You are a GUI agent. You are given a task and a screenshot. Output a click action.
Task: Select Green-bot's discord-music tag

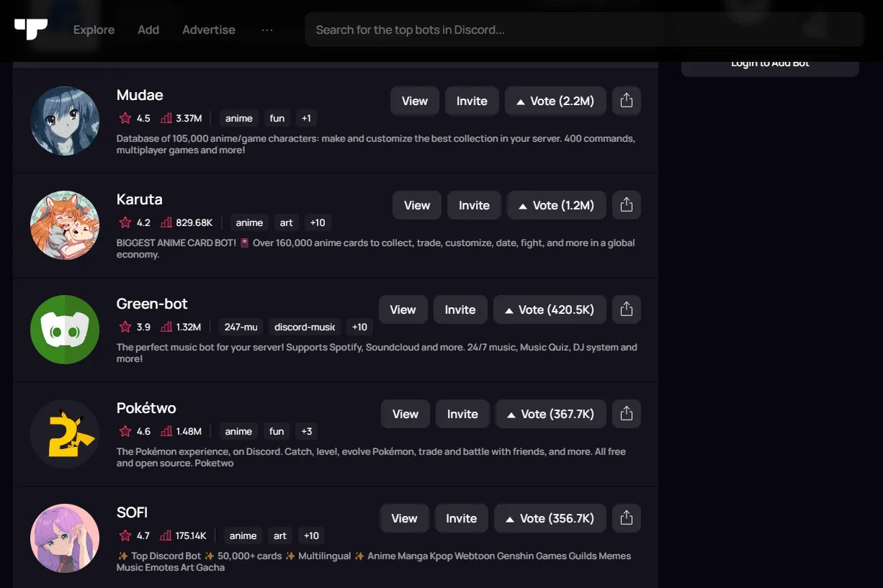tap(305, 327)
